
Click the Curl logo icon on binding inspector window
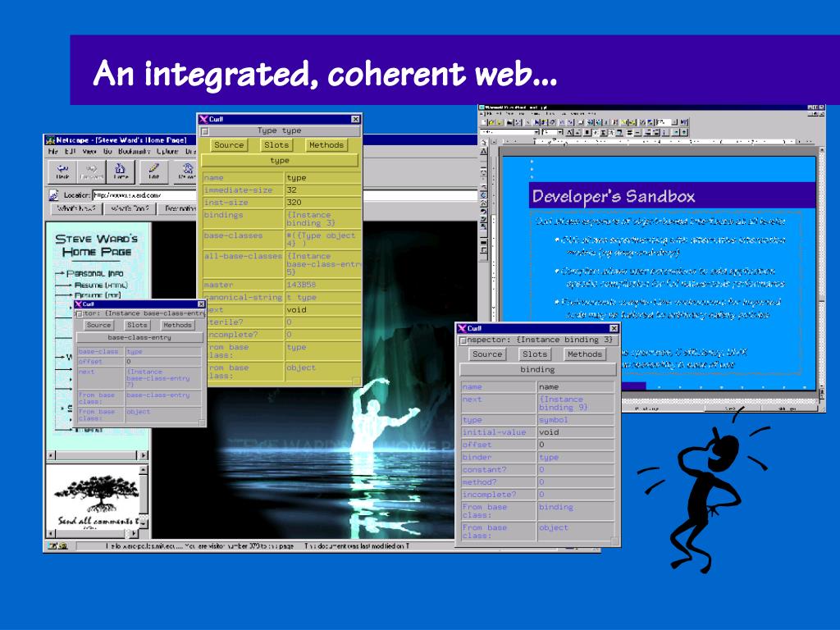point(462,328)
